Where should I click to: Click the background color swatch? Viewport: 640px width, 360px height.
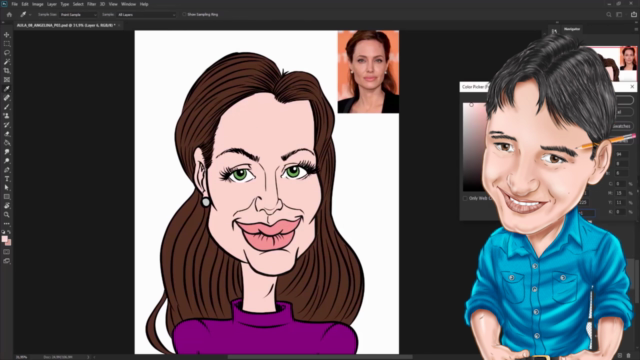point(9,243)
